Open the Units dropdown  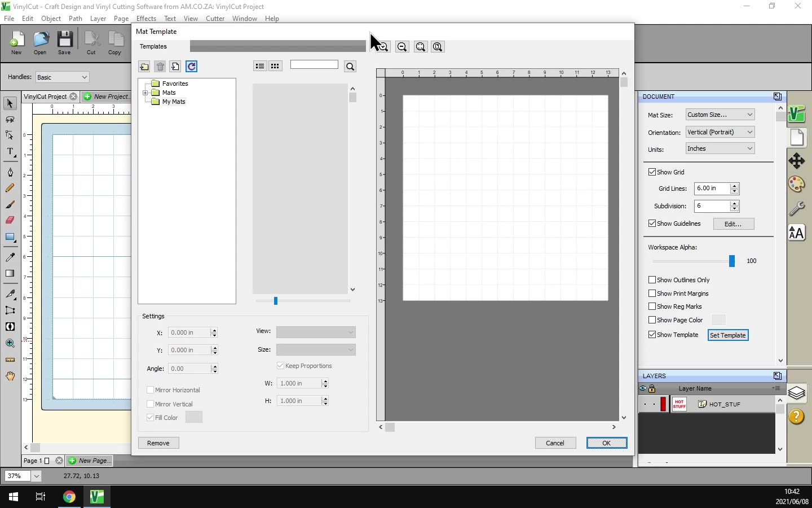[720, 148]
